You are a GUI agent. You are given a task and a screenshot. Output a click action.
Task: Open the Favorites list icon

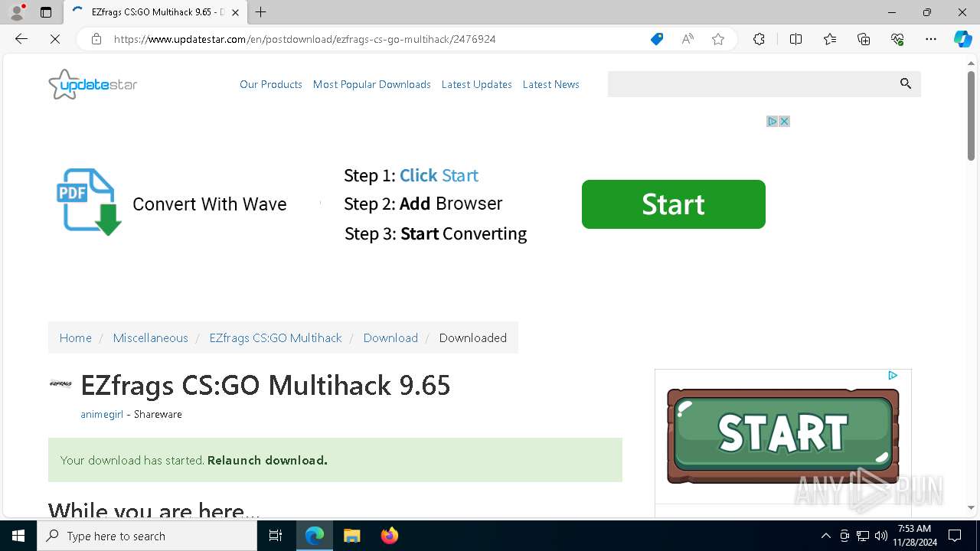(830, 39)
